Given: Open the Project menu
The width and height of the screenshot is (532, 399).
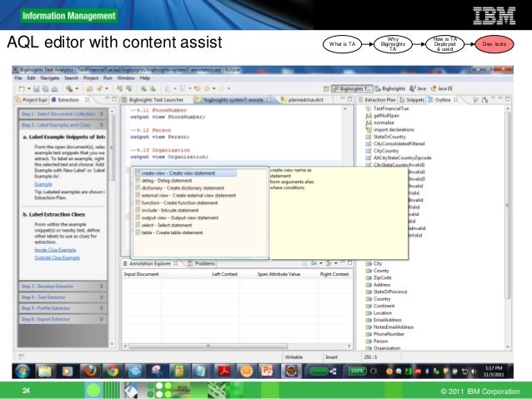Looking at the screenshot, I should (x=91, y=78).
